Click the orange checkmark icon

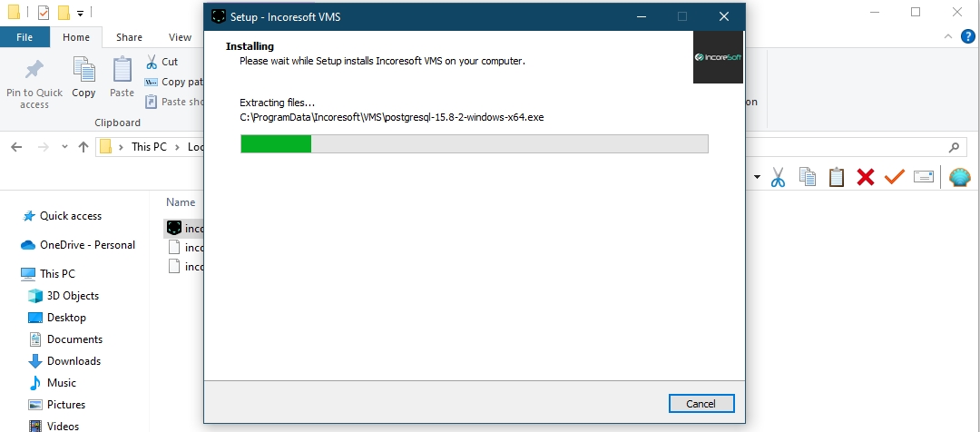tap(895, 177)
